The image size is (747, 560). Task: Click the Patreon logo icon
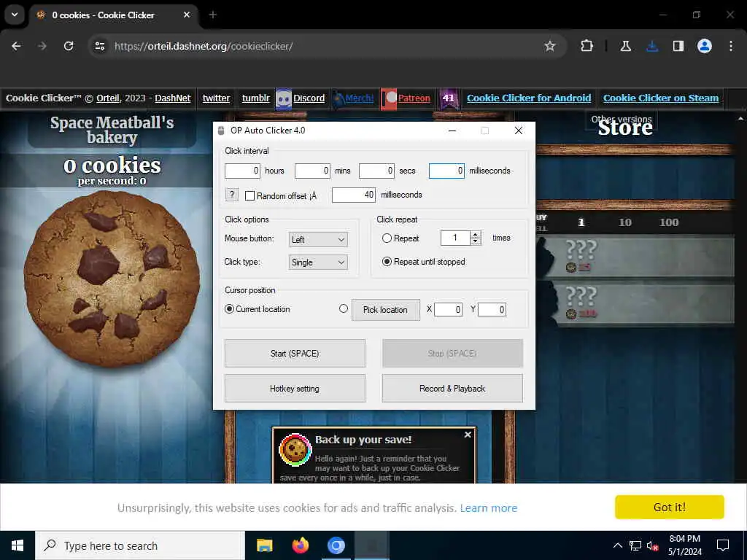[389, 99]
